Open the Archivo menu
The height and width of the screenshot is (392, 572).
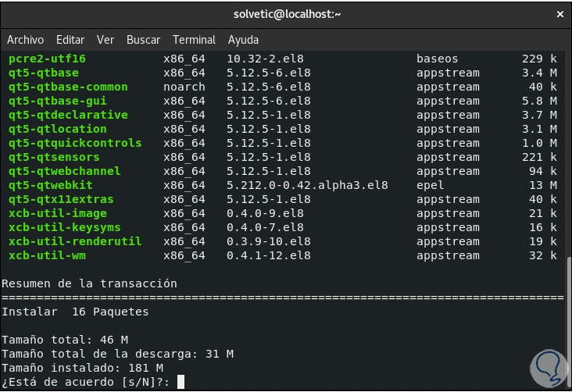click(25, 39)
